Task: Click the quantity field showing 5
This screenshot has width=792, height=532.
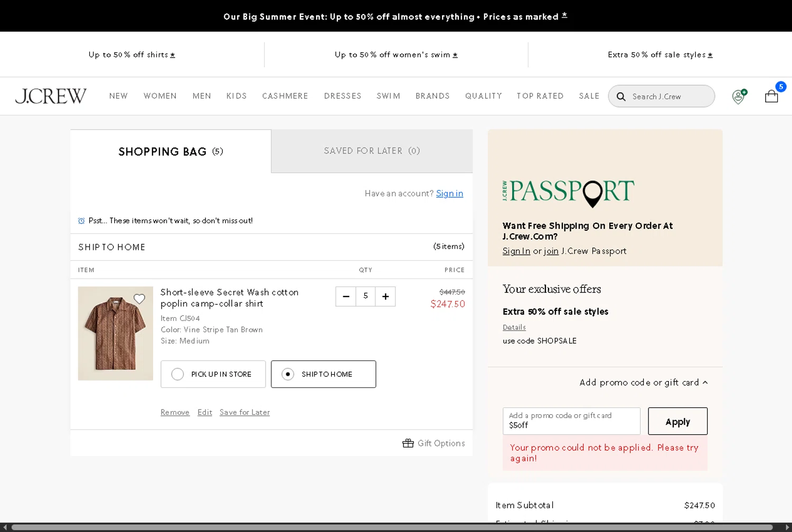Action: click(x=365, y=297)
